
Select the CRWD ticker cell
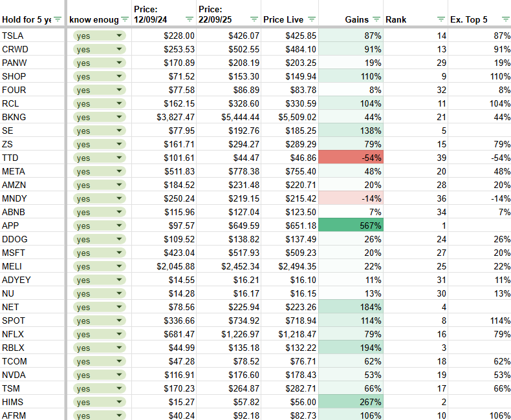(32, 49)
